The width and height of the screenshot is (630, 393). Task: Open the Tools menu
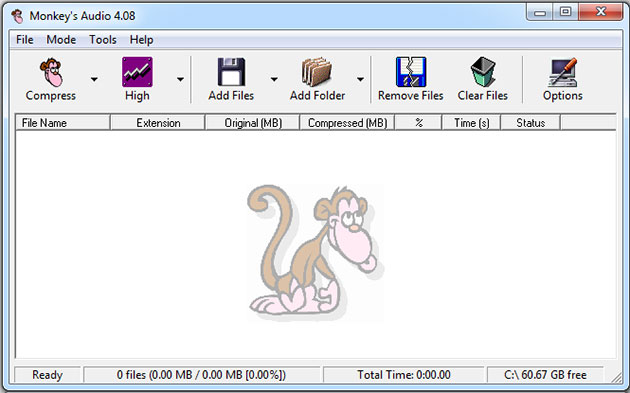point(103,40)
